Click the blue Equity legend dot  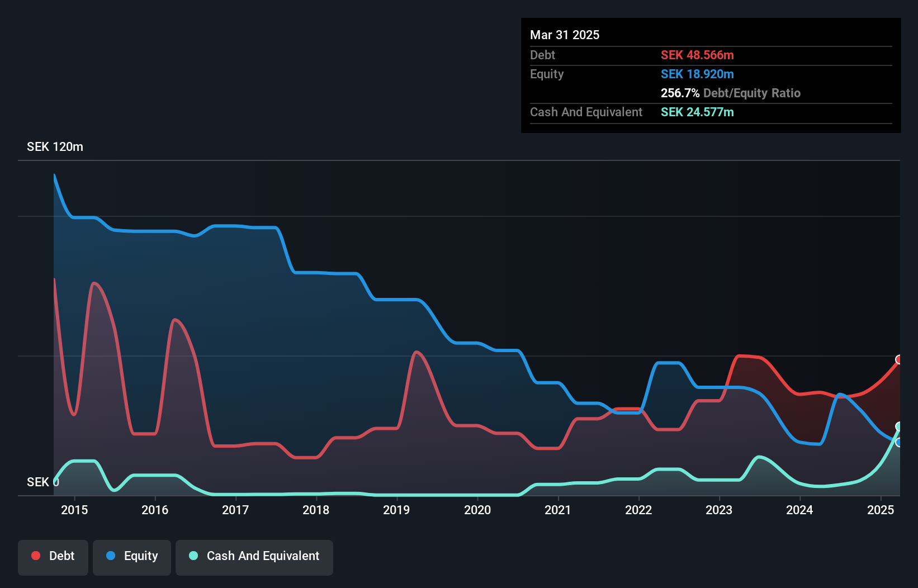[x=111, y=556]
